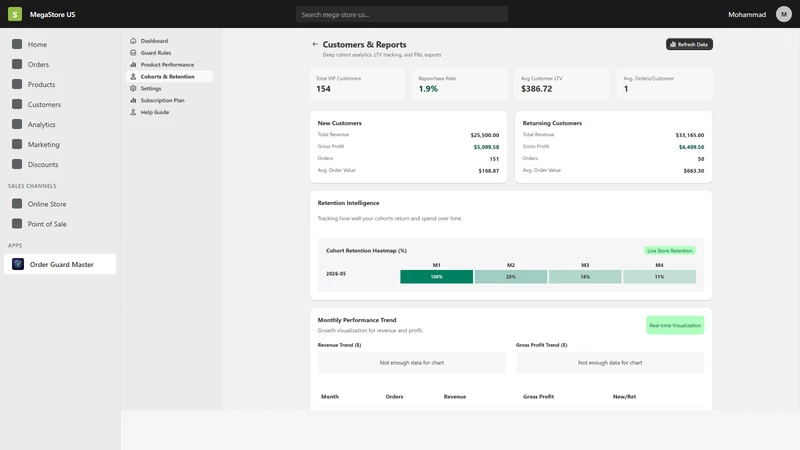Click the Online Store channel icon
Screen dimensions: 800x450
pos(17,204)
